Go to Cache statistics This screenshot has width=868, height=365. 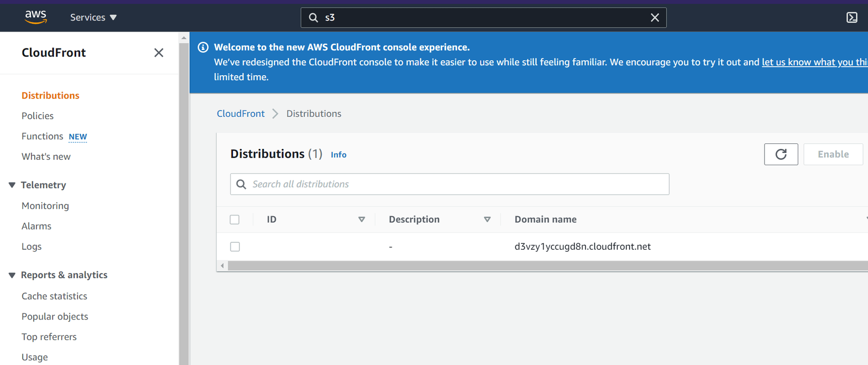tap(54, 296)
